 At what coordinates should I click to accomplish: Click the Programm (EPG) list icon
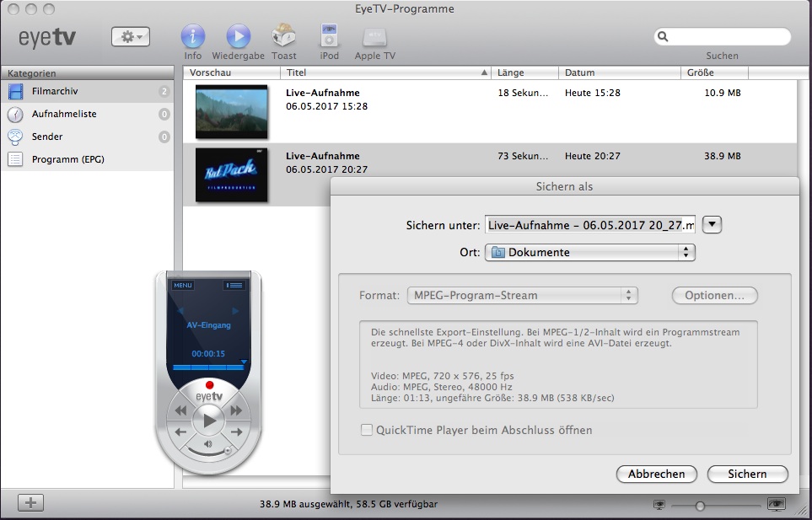15,159
